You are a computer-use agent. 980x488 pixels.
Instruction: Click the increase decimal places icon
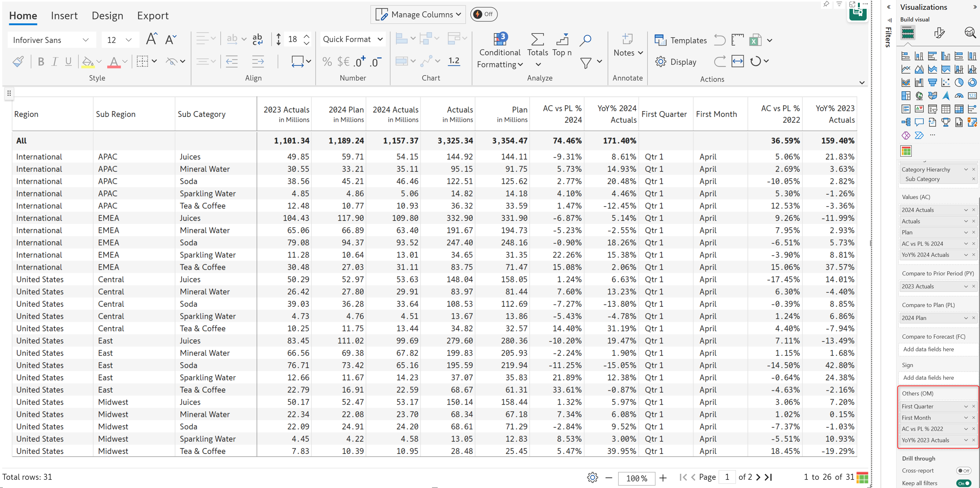[359, 62]
